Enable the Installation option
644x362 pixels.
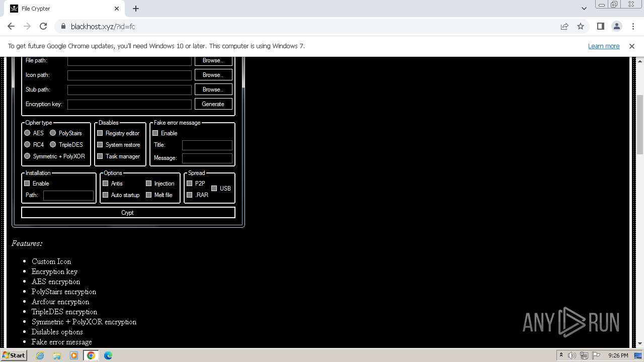point(27,184)
